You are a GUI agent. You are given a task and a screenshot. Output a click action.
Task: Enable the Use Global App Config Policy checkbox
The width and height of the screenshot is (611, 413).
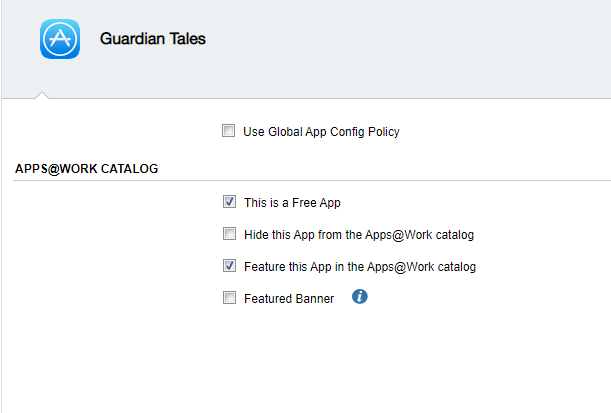[229, 131]
